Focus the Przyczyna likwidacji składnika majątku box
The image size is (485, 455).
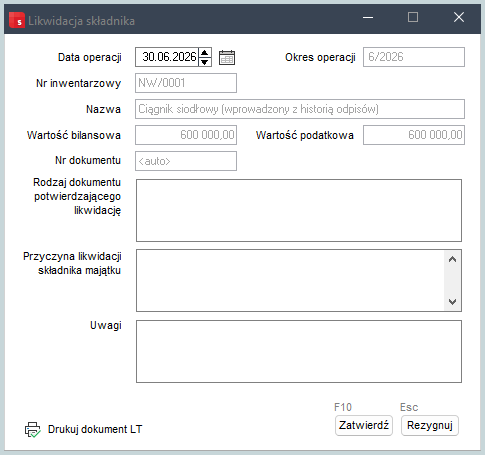coord(290,280)
